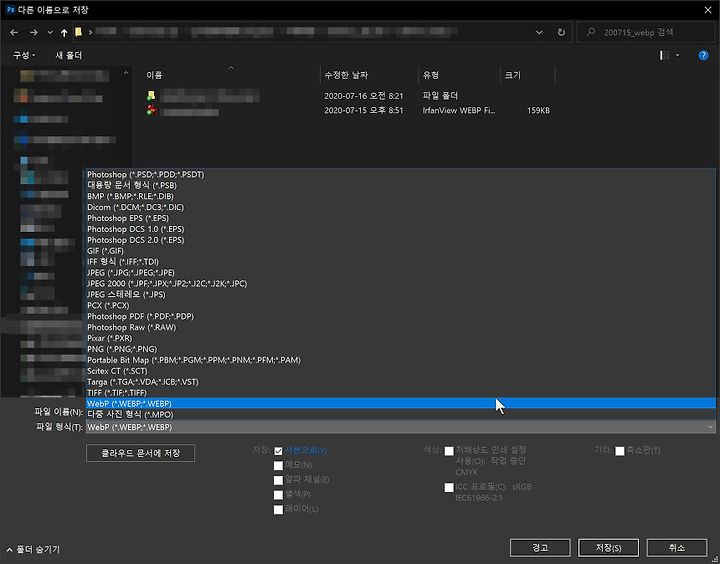Click the 경고 button
Viewport: 720px width, 564px height.
pyautogui.click(x=540, y=548)
